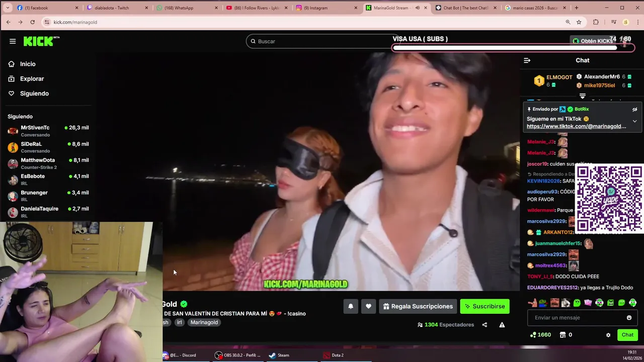Click mike1975tiel in leaderboard
Screen dimensions: 644x362
click(x=599, y=85)
